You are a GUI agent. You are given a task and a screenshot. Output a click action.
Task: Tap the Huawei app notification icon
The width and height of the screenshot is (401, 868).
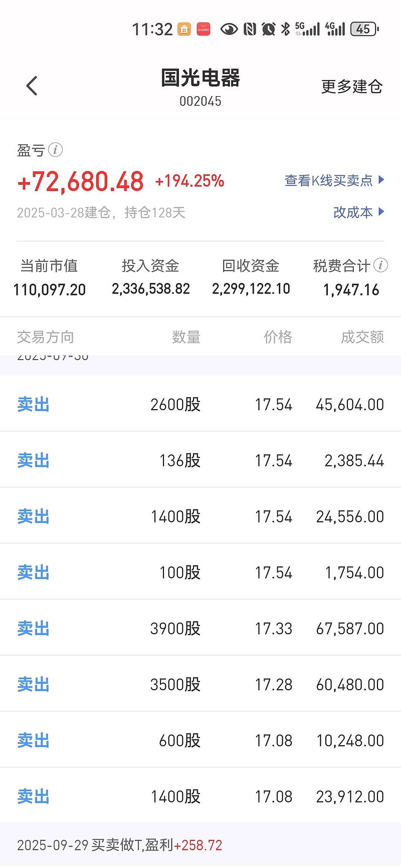click(204, 30)
